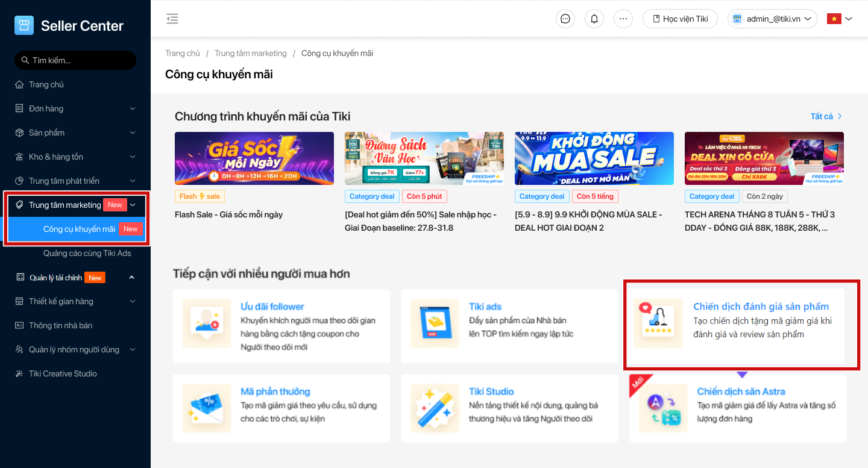The image size is (868, 468).
Task: Click the Chiến dịch săn Astra icon
Action: [x=664, y=408]
